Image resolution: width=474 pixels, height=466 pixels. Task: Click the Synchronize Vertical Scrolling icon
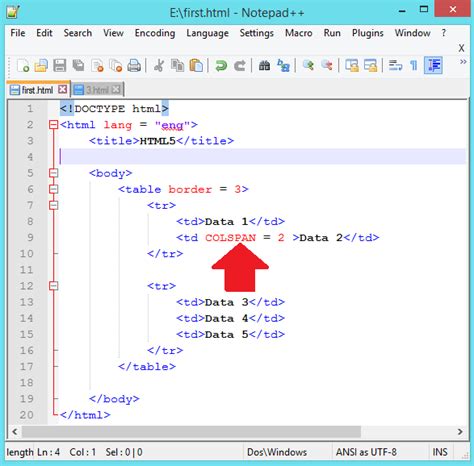pyautogui.click(x=352, y=65)
